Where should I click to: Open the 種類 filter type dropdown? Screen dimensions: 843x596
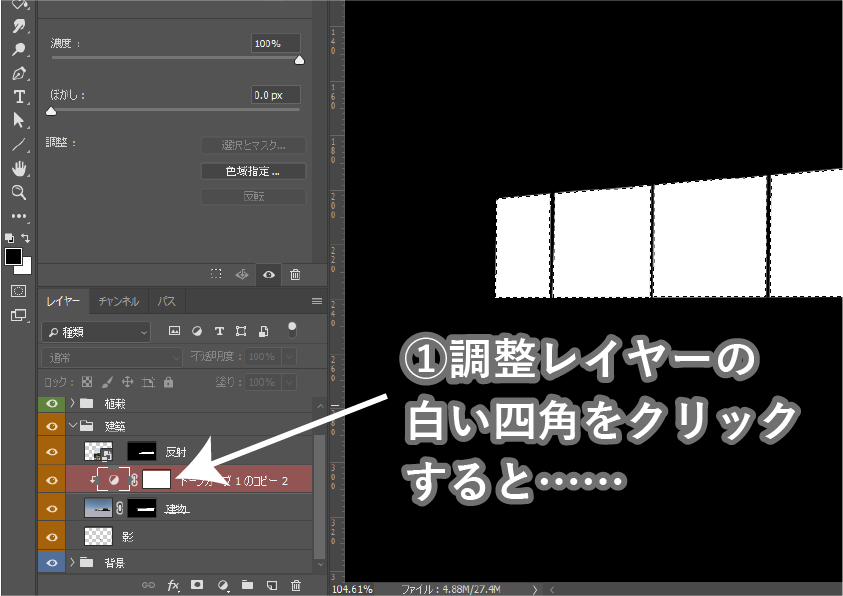coord(96,333)
